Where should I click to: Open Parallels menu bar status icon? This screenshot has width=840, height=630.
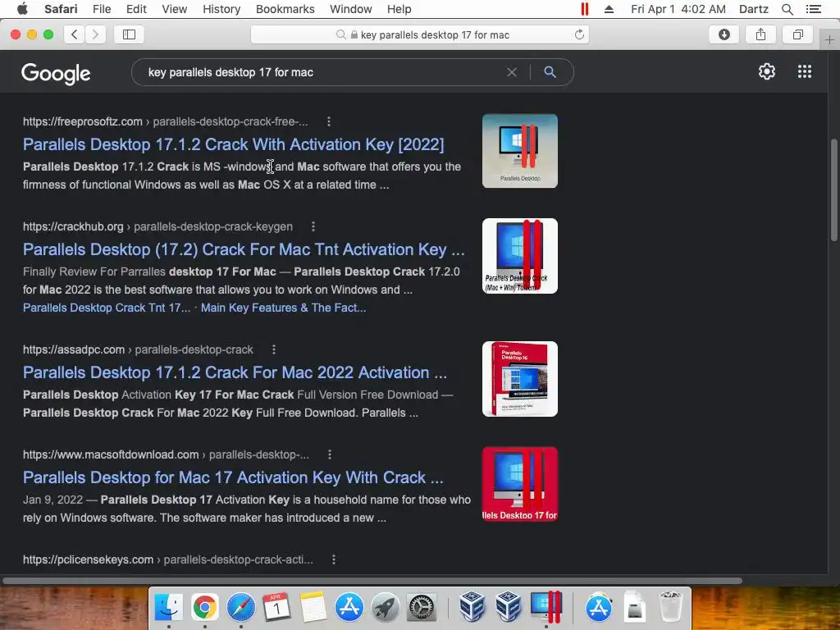(585, 9)
